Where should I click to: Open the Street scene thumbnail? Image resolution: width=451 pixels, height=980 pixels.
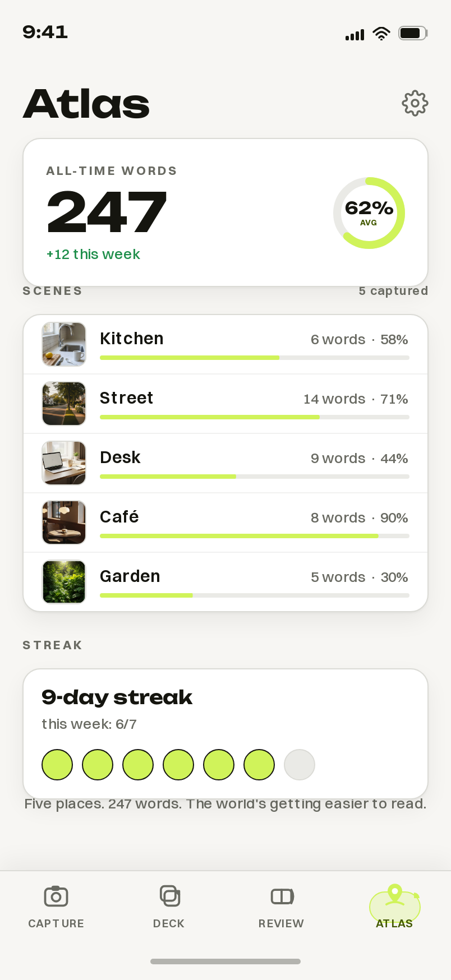coord(64,404)
